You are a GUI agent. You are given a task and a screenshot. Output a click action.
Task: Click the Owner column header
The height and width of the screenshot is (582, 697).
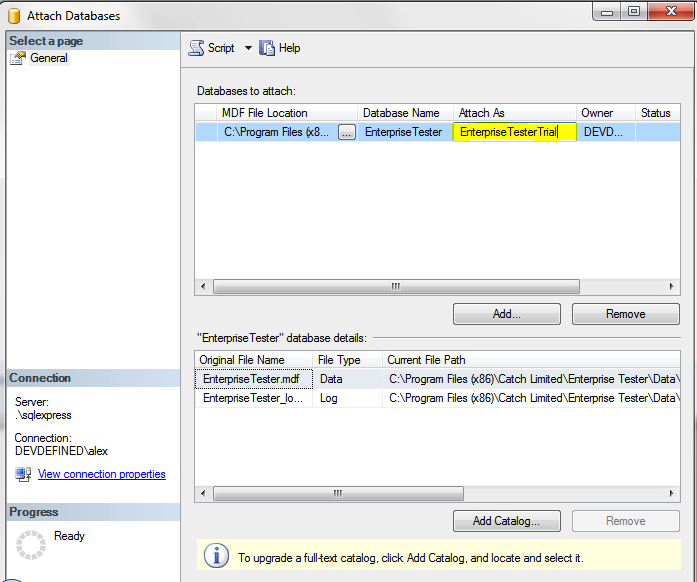coord(597,113)
